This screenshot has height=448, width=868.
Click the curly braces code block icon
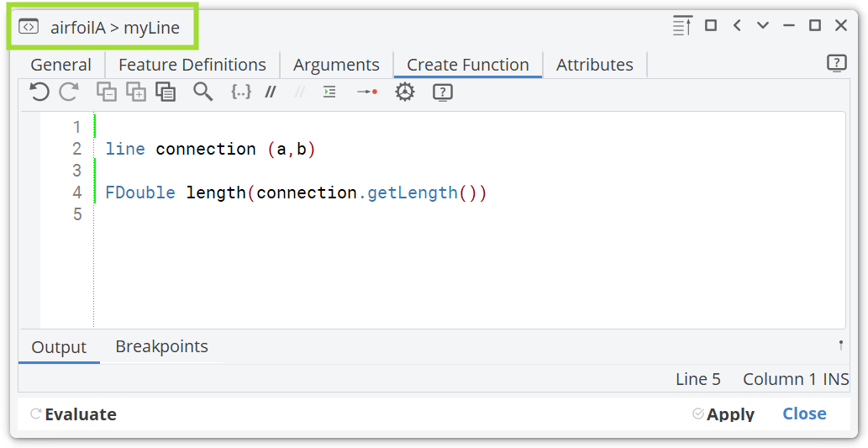coord(241,92)
